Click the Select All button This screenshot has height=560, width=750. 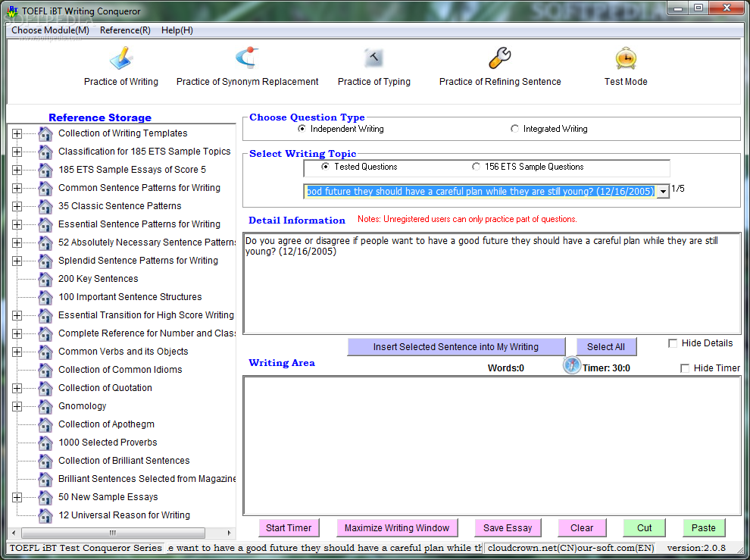coord(606,347)
